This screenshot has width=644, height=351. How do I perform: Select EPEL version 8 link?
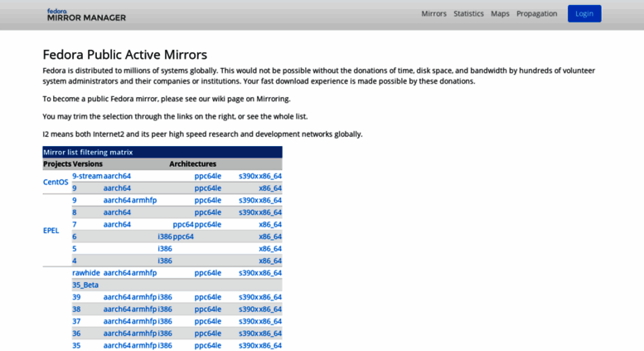[75, 212]
